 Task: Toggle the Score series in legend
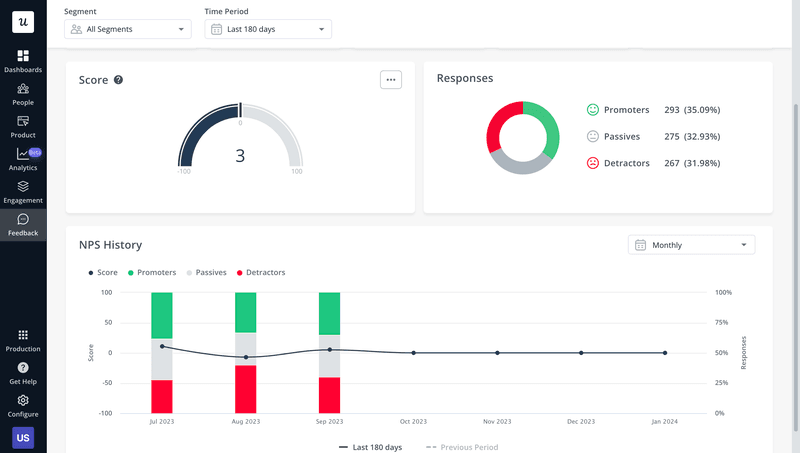pos(103,272)
